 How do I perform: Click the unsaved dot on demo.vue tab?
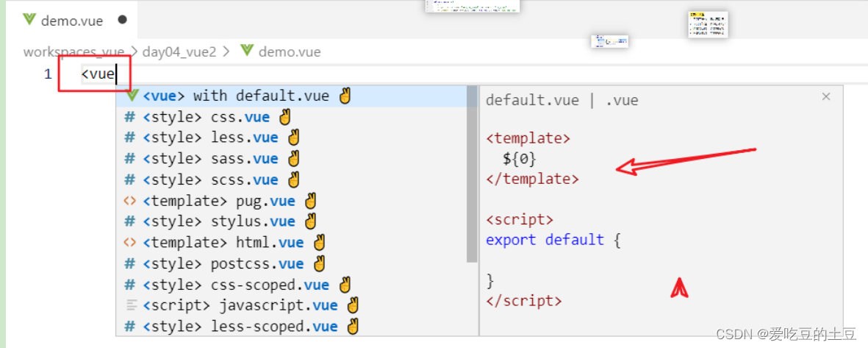122,20
